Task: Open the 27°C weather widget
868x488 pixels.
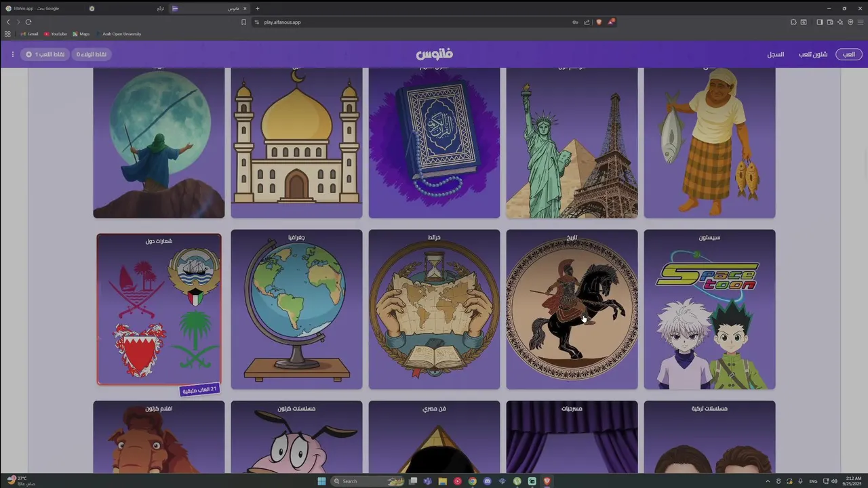Action: [20, 481]
